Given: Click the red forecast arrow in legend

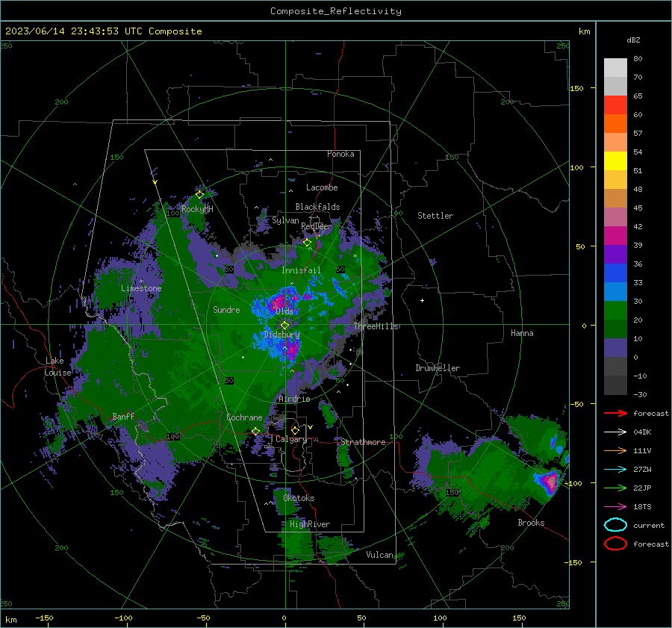Looking at the screenshot, I should click(x=615, y=413).
